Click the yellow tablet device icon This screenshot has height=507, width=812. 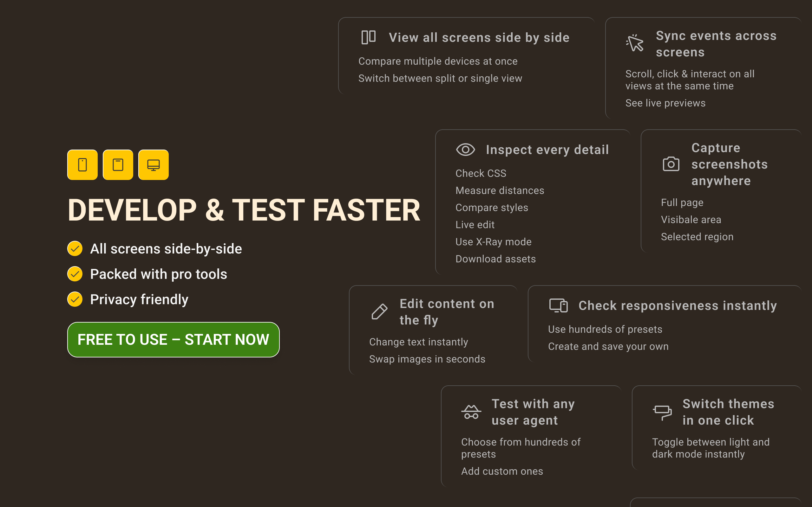click(x=118, y=165)
